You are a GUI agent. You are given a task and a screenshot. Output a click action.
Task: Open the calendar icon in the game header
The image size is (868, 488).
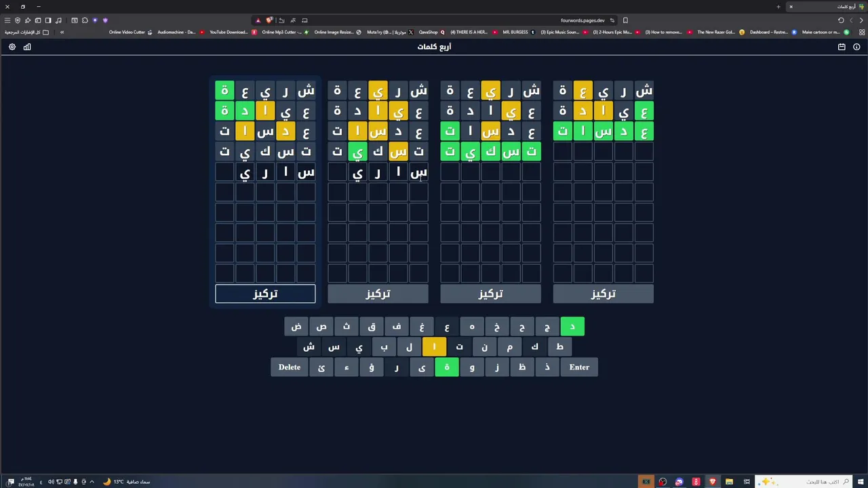[842, 47]
